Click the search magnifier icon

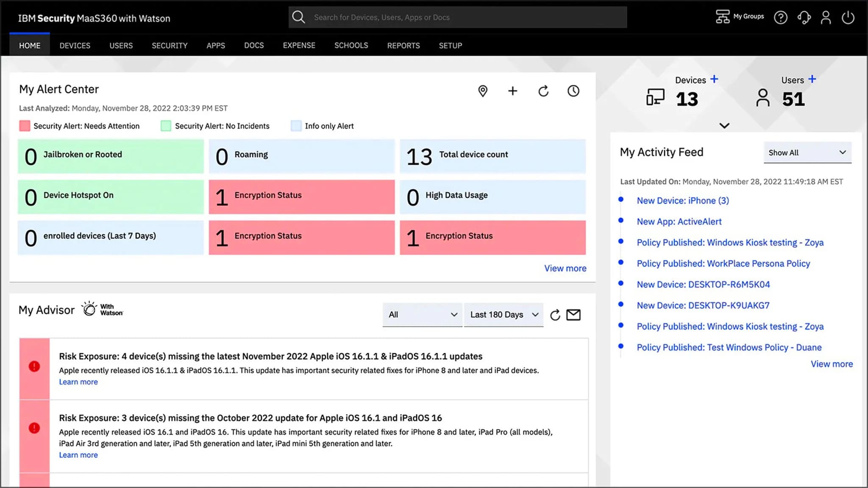[x=299, y=17]
